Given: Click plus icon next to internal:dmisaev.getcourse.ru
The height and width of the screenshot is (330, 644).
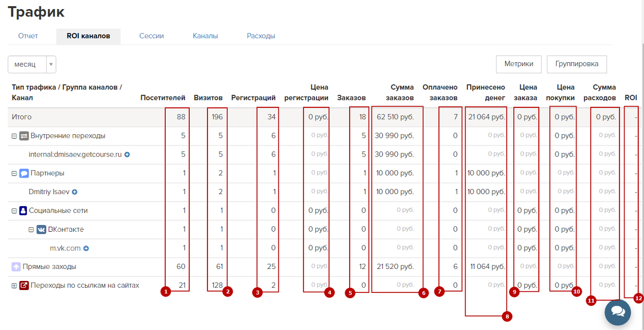Looking at the screenshot, I should click(127, 155).
